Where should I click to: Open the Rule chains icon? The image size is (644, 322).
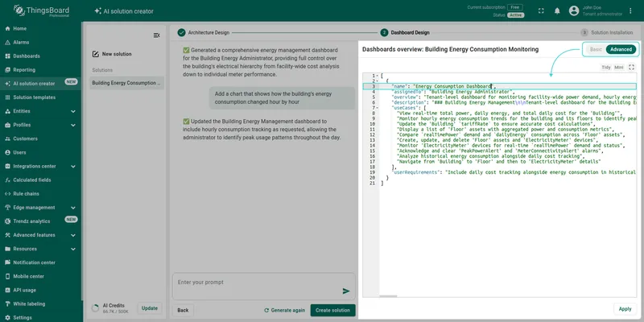7,194
